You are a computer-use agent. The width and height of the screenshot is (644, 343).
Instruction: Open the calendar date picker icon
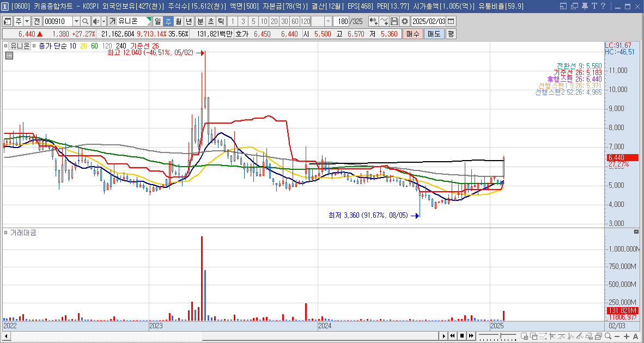click(451, 21)
